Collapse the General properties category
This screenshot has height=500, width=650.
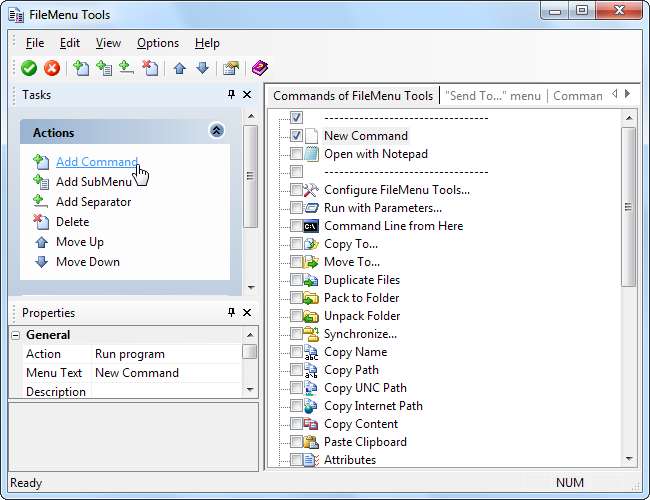(x=16, y=335)
